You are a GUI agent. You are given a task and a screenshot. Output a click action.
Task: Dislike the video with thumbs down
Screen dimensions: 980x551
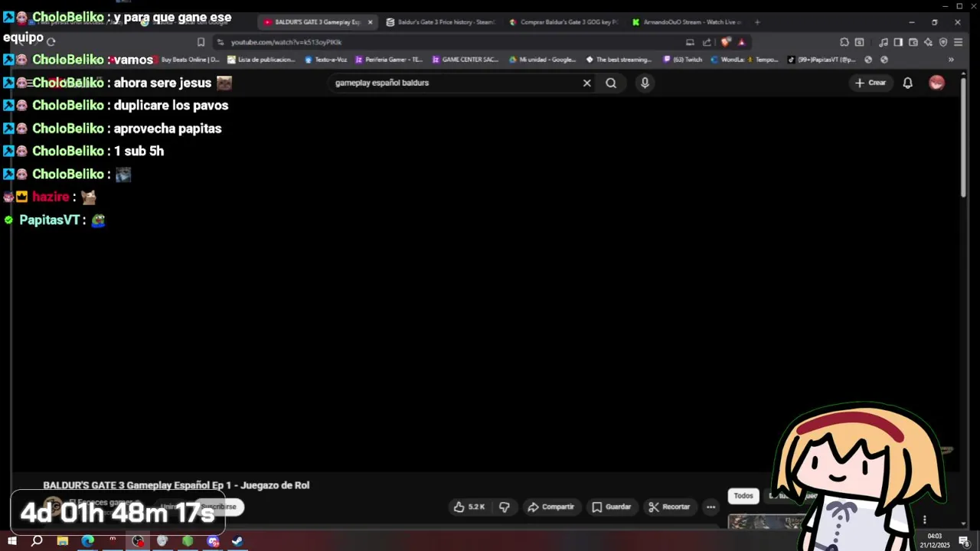pyautogui.click(x=505, y=507)
